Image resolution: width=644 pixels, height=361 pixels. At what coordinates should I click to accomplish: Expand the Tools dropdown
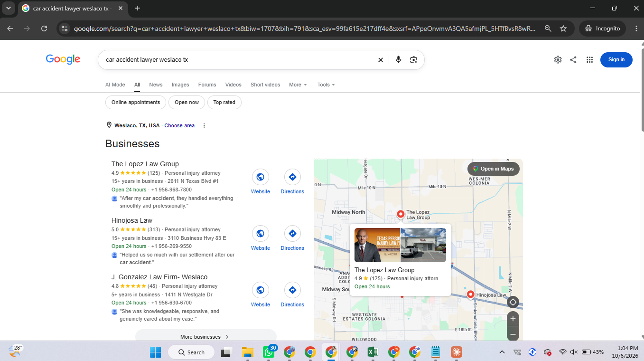click(x=326, y=85)
